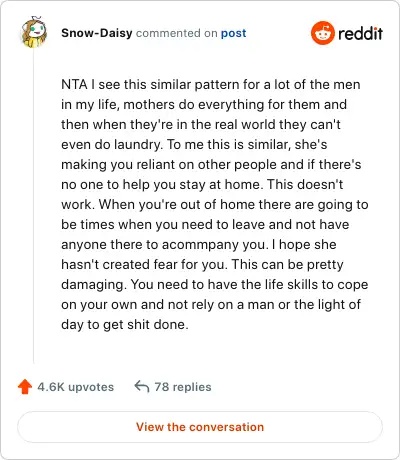Click Snow-Daisy's avatar image
Viewport: 400px width, 460px height.
point(33,33)
